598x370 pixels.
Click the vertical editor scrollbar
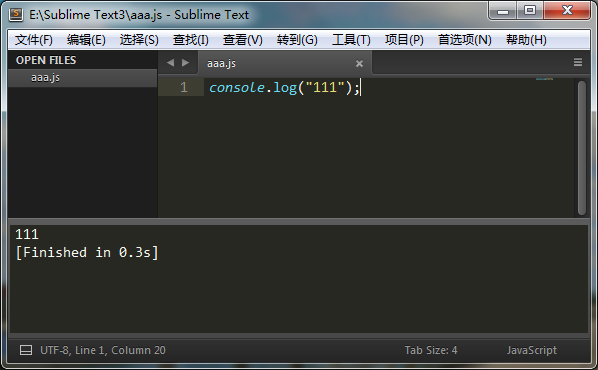pos(582,148)
